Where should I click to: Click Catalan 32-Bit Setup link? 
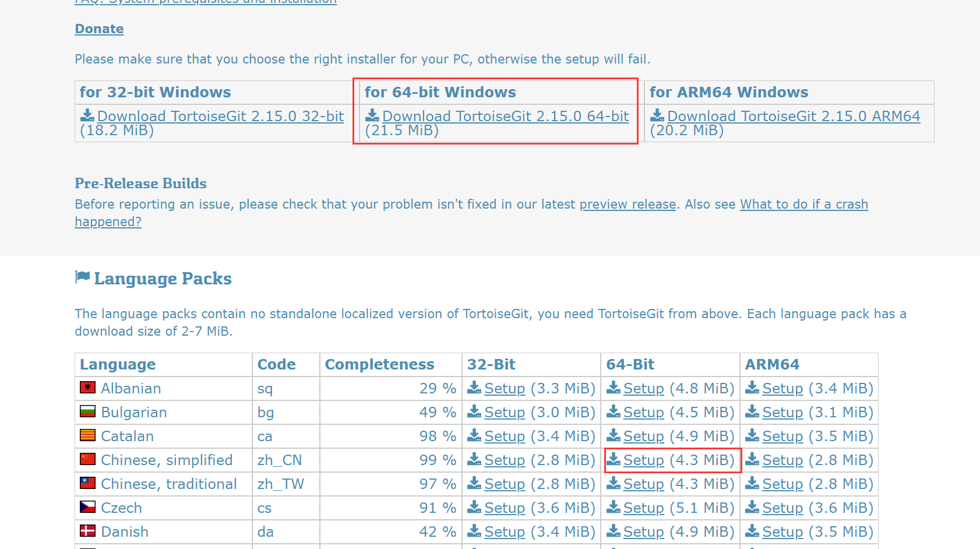[x=505, y=436]
